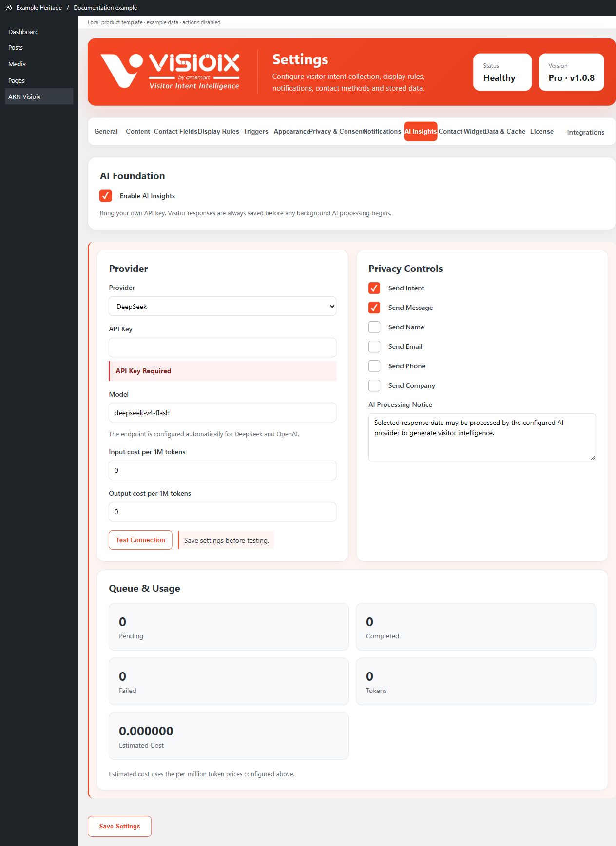Click the Version Pro v1.0.8 card
This screenshot has height=846, width=616.
pyautogui.click(x=571, y=72)
